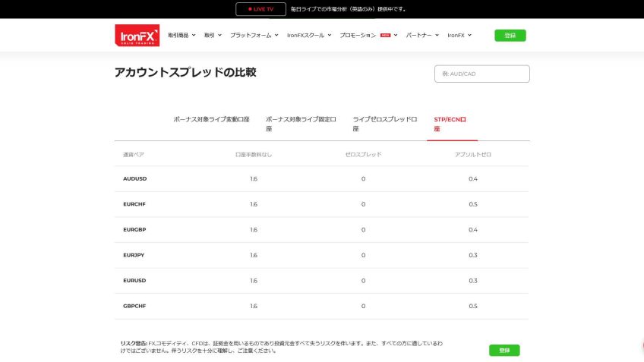Viewport: 644px width, 362px height.
Task: Expand the プラットフォーム dropdown menu
Action: tap(254, 35)
